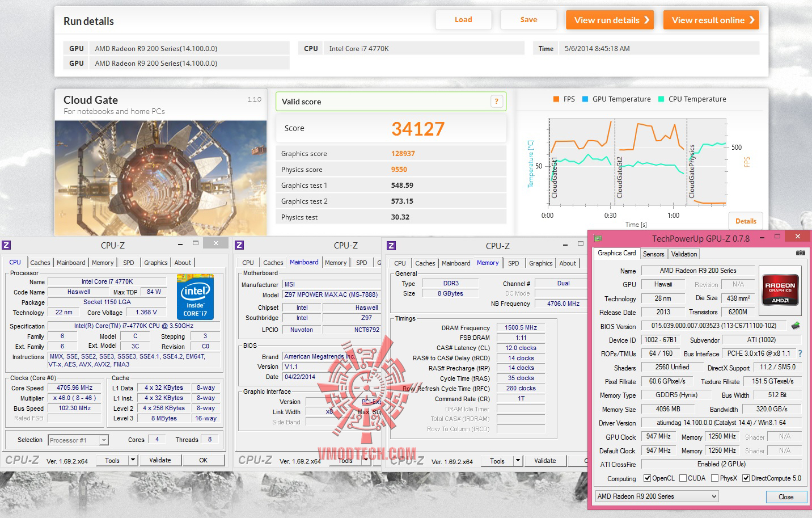Click the help question mark beside Valid score
The image size is (812, 518).
point(496,102)
